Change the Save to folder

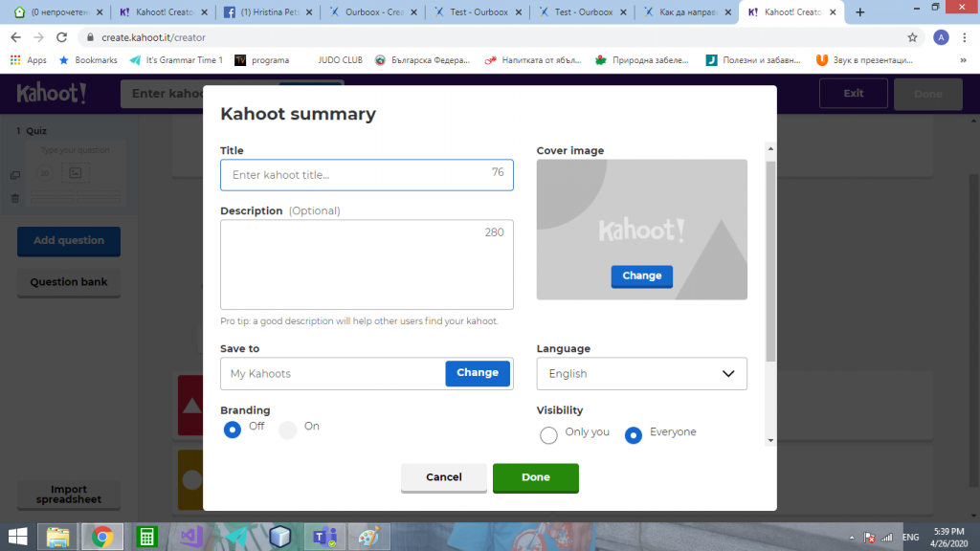pyautogui.click(x=478, y=373)
